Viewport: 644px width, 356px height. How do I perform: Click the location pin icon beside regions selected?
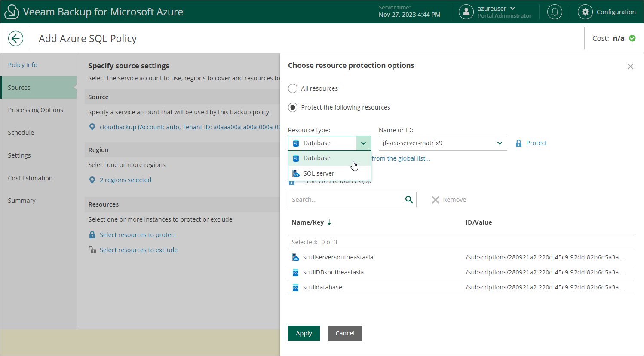coord(92,180)
